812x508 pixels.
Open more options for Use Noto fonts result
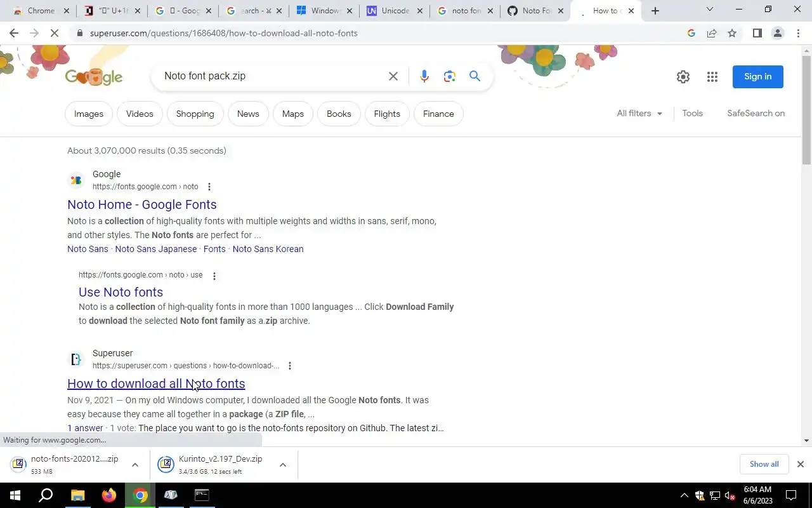(214, 276)
